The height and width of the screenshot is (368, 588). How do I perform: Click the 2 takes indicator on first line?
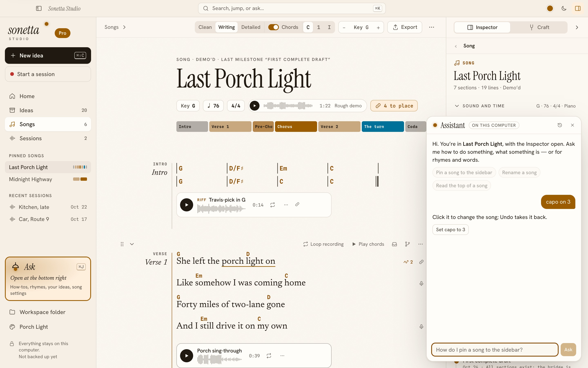[408, 262]
